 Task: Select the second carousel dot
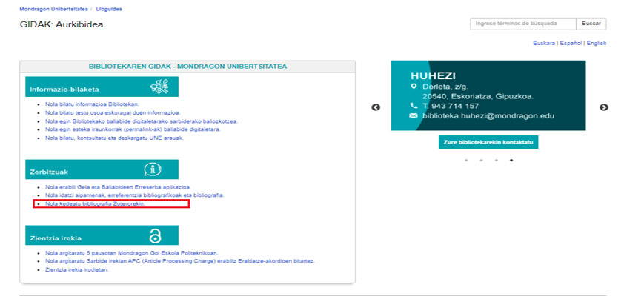pyautogui.click(x=481, y=161)
